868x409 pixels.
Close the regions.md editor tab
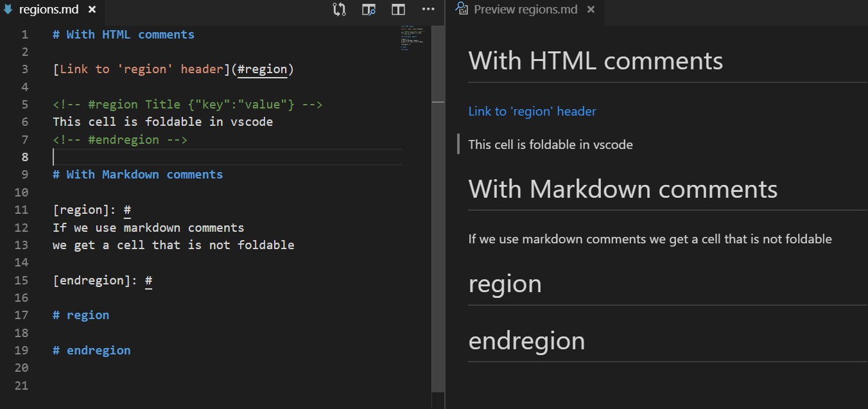tap(92, 10)
